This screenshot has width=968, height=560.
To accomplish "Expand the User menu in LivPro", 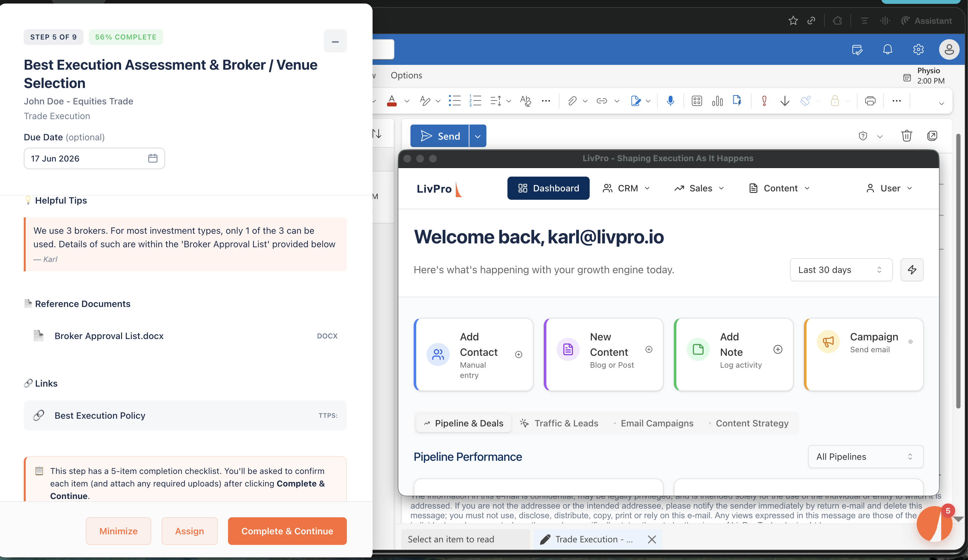I will [x=889, y=188].
